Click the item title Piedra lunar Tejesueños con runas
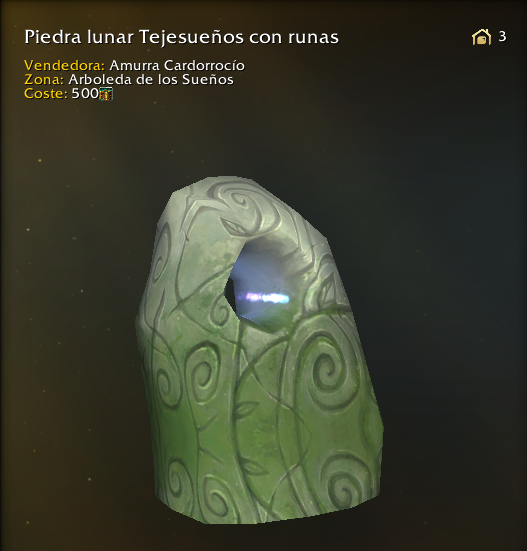Screen dimensions: 527x551 click(182, 37)
